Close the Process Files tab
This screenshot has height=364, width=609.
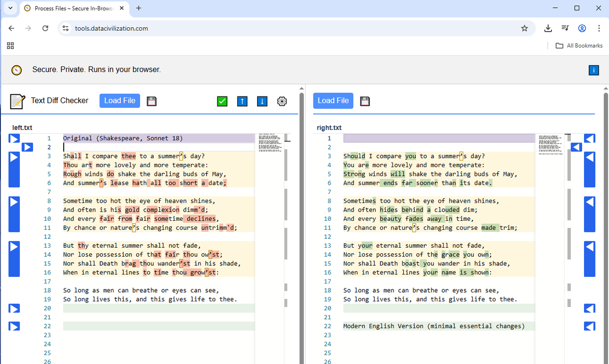[x=122, y=8]
